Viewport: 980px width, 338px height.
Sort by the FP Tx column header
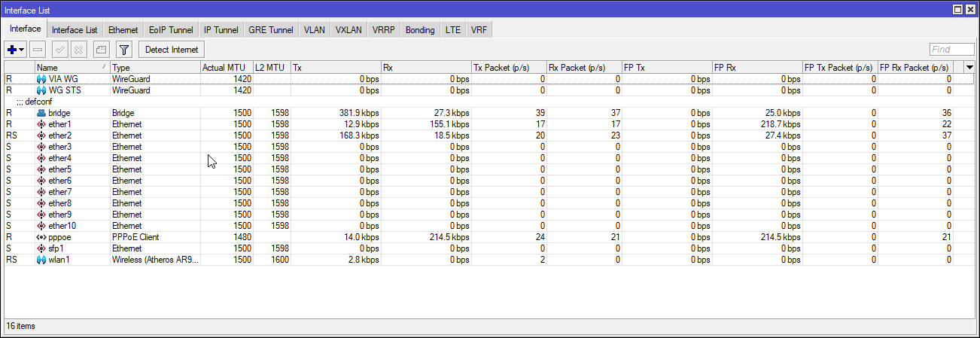(x=667, y=68)
